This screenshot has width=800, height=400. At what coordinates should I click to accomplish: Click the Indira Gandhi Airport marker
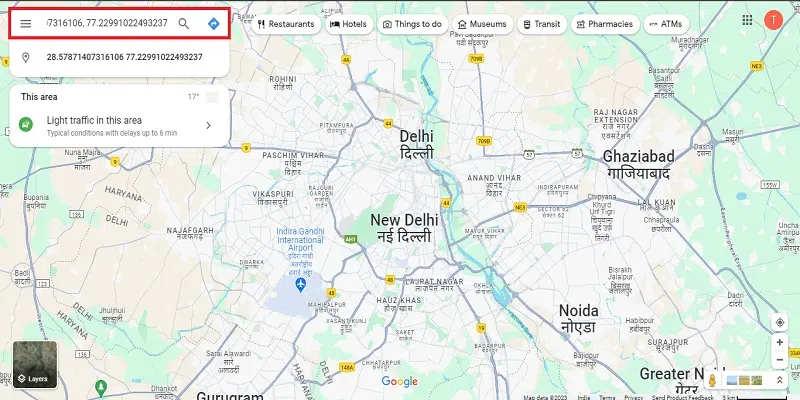[301, 285]
